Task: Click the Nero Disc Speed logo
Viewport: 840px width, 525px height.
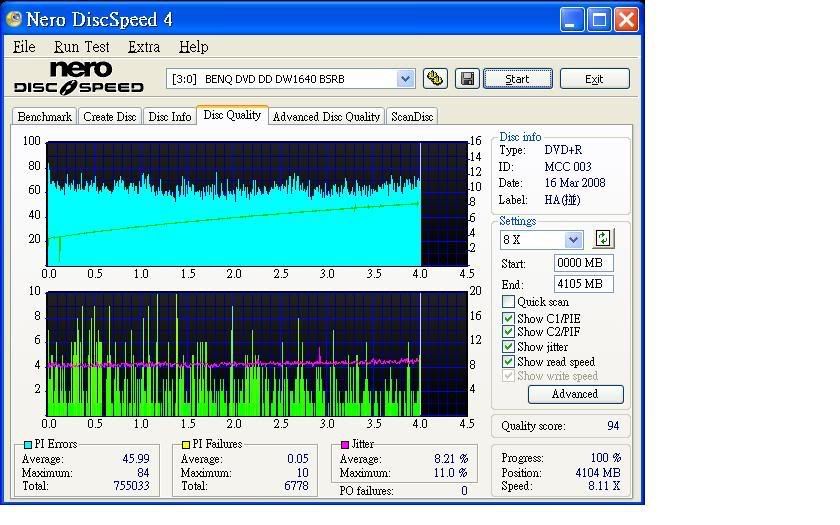Action: click(x=79, y=78)
